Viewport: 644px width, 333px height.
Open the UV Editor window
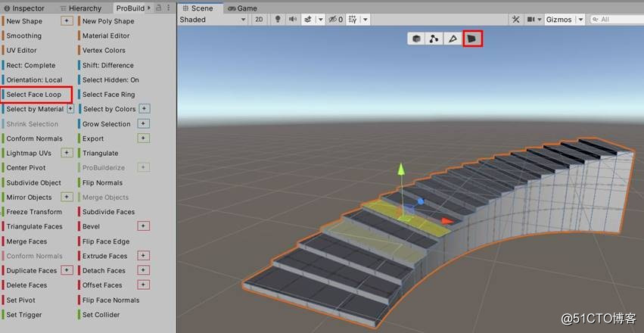21,50
